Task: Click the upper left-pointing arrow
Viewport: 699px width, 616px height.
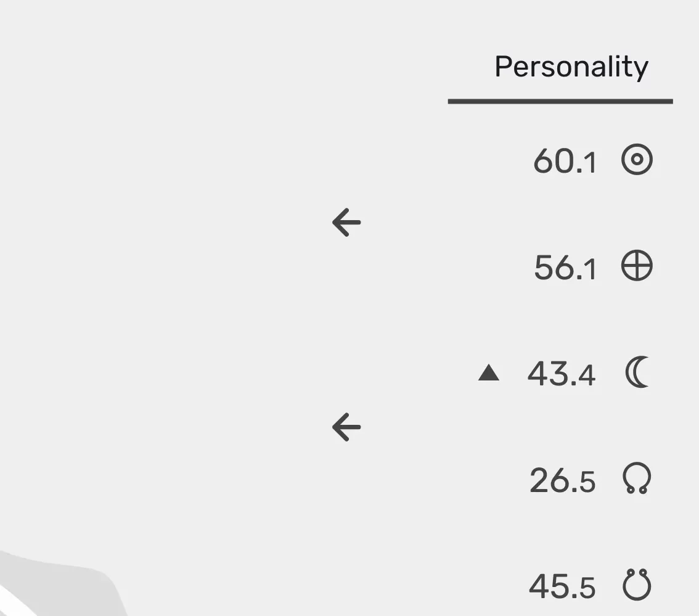Action: pos(346,222)
